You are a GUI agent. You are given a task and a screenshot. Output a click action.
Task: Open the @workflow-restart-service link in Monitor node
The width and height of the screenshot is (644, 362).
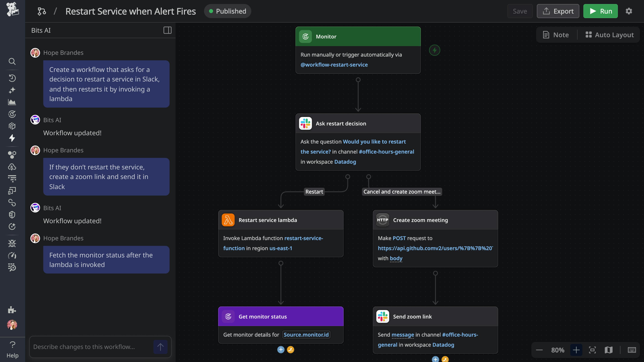[x=334, y=65]
